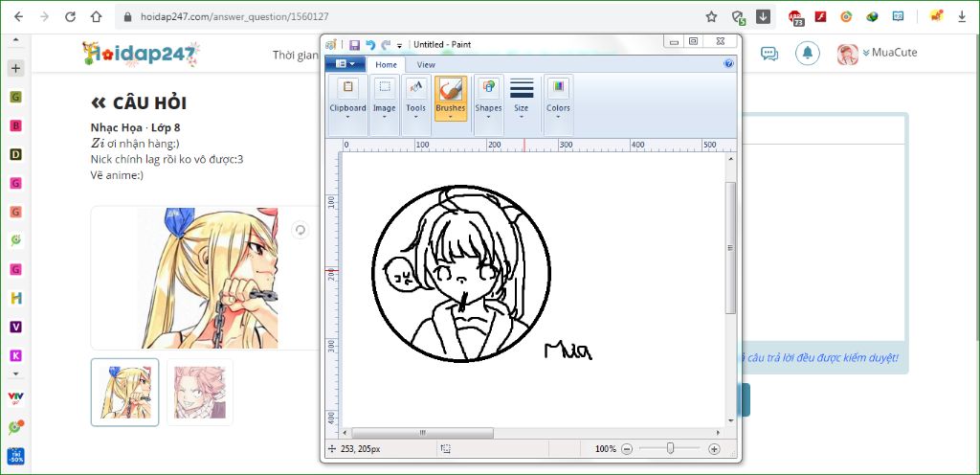Switch to the View ribbon tab
Screen dimensions: 980x475
click(426, 64)
